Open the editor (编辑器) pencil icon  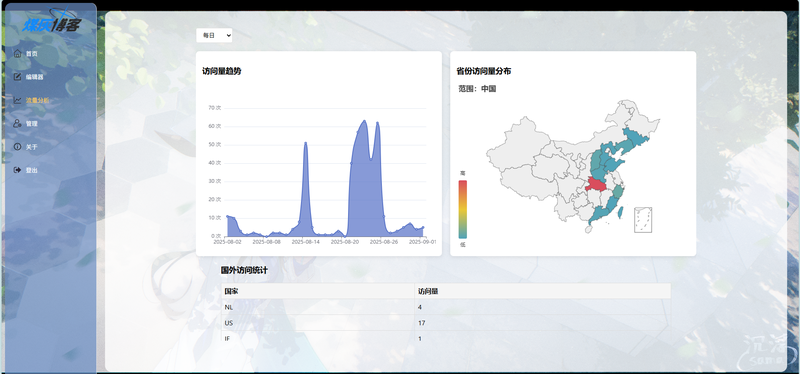coord(17,77)
